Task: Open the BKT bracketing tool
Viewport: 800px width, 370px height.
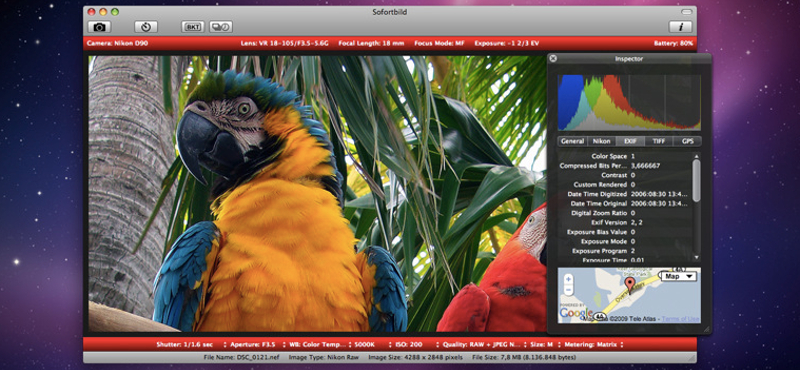Action: coord(193,27)
